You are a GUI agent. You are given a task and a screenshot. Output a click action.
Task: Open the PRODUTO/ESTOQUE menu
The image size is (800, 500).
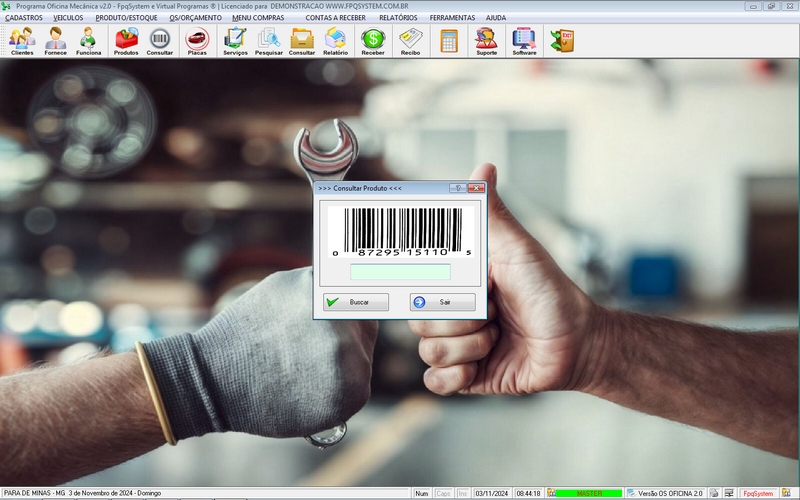[126, 18]
